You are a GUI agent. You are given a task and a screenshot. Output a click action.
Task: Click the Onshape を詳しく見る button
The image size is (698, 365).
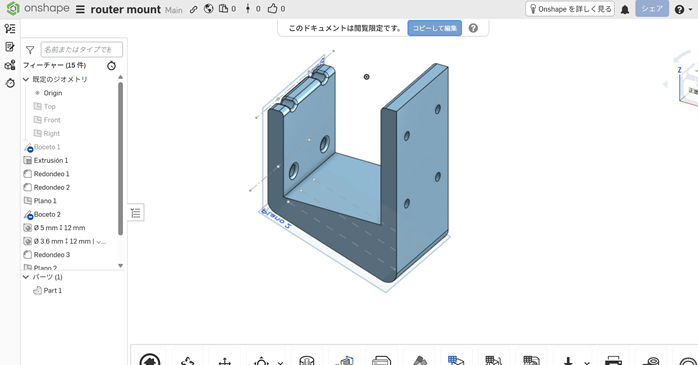pos(570,9)
